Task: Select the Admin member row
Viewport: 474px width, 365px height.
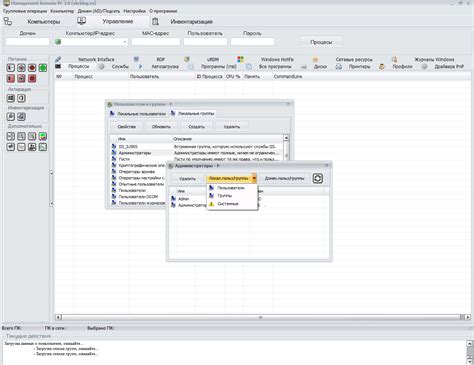Action: [x=188, y=199]
